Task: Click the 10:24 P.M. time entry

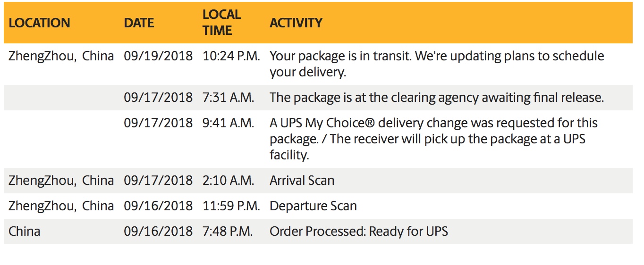Action: (231, 56)
